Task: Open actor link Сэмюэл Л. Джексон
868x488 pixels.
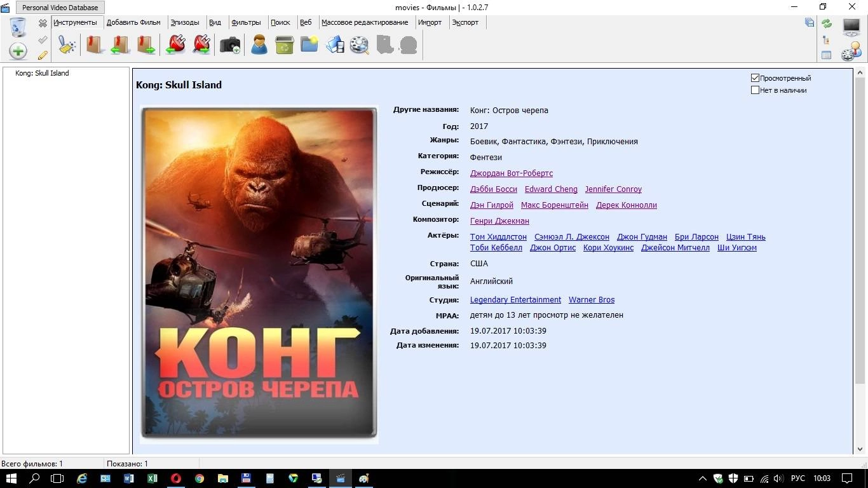Action: [x=572, y=236]
